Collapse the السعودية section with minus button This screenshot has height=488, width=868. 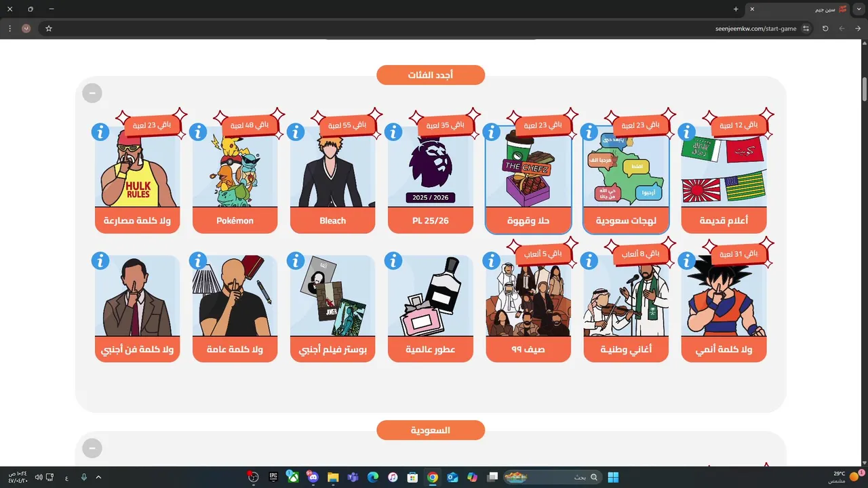coord(92,448)
